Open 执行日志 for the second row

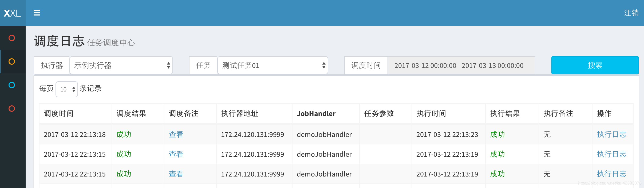(x=611, y=154)
